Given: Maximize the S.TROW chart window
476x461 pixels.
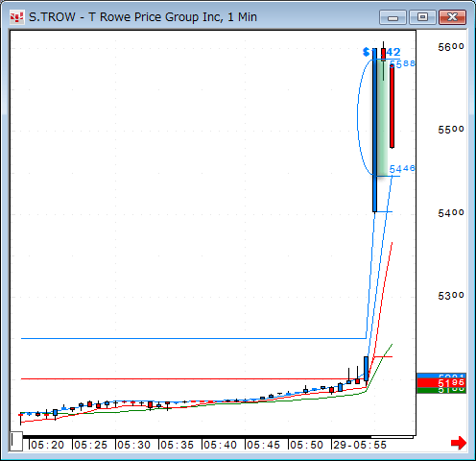Looking at the screenshot, I should pos(422,17).
